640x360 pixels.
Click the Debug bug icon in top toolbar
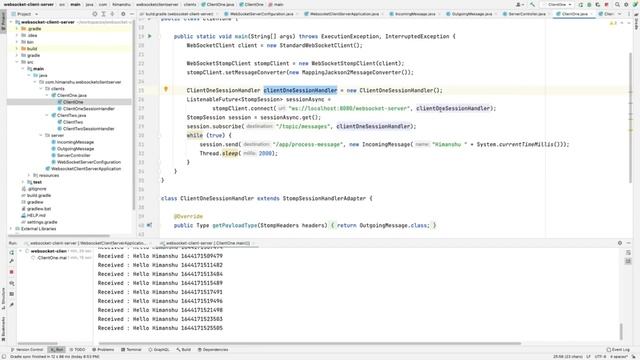[589, 4]
